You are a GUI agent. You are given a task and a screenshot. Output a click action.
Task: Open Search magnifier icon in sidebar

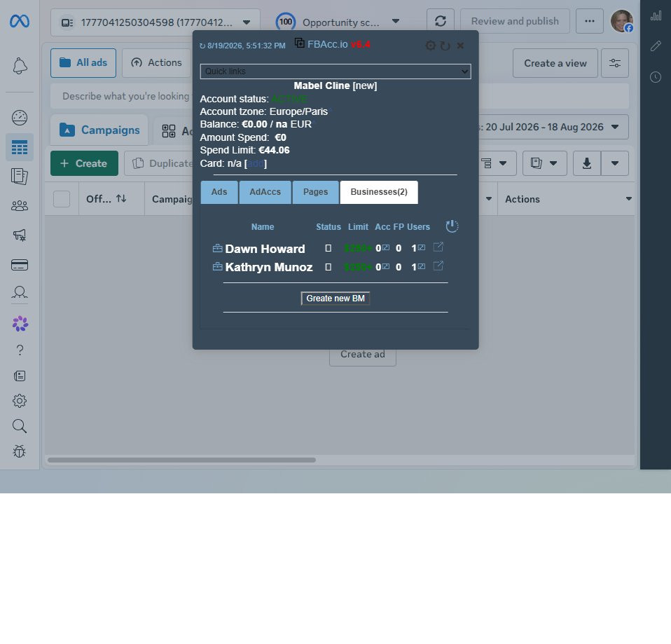[20, 426]
